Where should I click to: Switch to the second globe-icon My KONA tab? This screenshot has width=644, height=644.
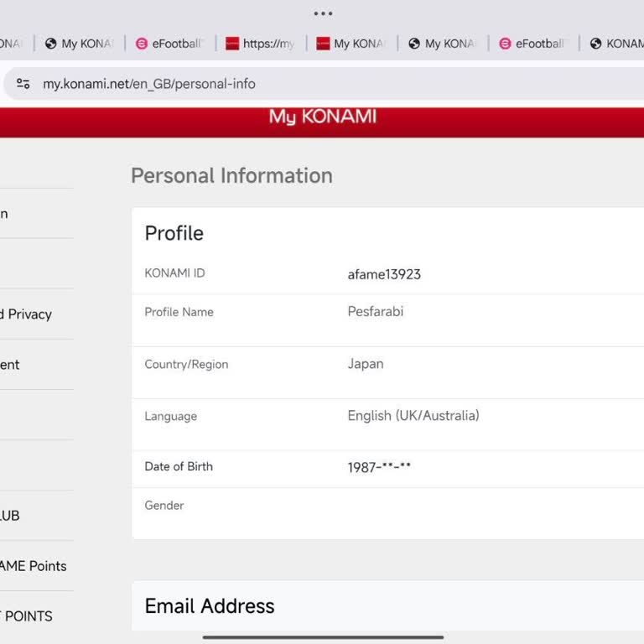[443, 44]
